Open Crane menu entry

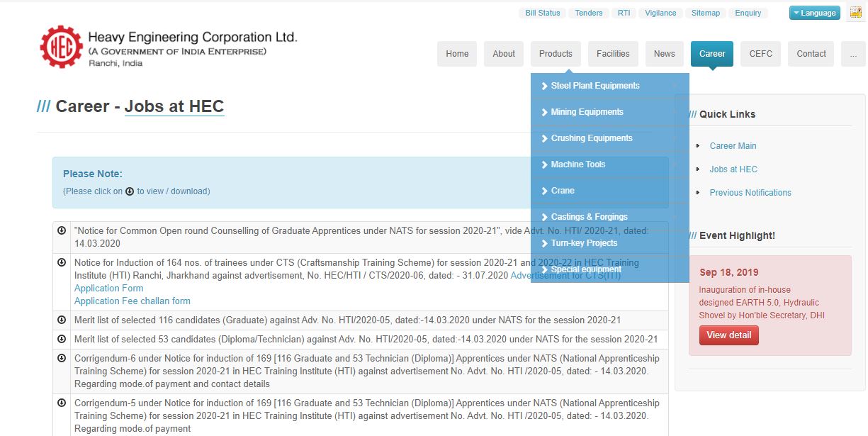(x=610, y=191)
